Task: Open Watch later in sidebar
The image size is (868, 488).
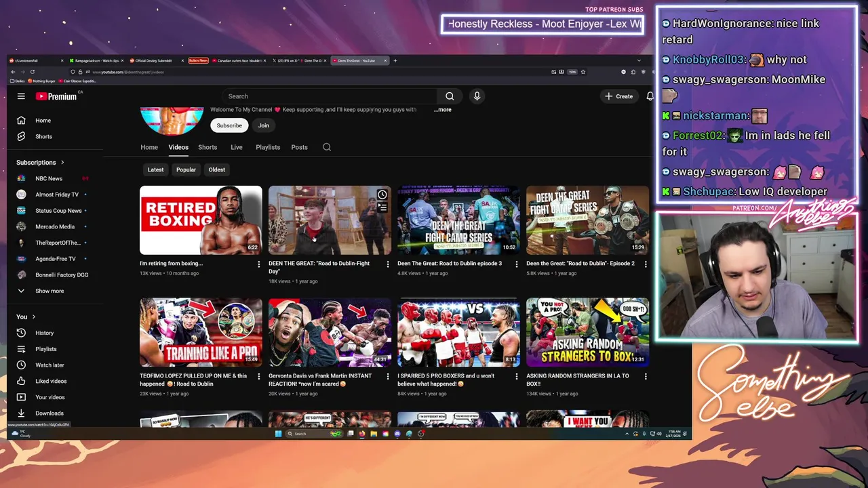Action: pyautogui.click(x=50, y=365)
